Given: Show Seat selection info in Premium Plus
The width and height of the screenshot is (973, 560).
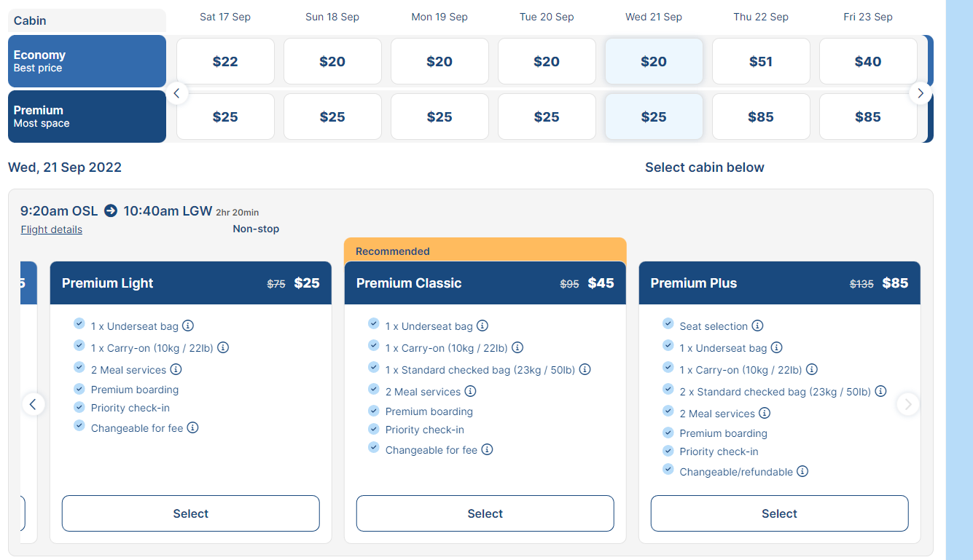Looking at the screenshot, I should point(757,326).
